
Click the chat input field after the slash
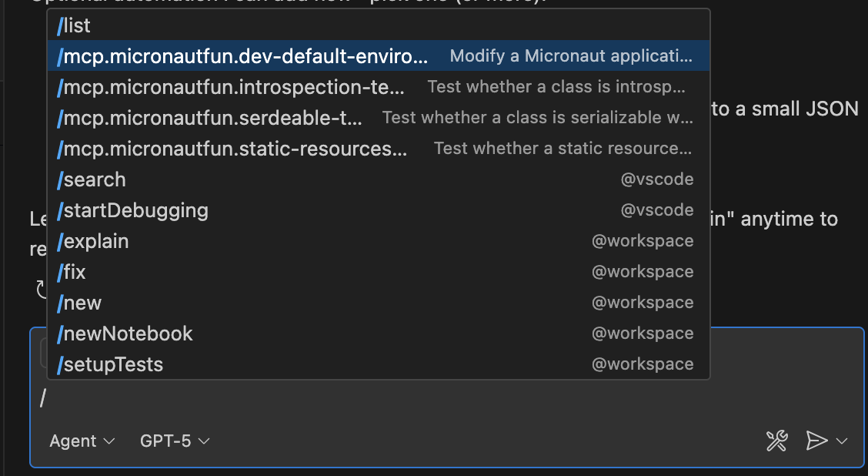coord(443,398)
